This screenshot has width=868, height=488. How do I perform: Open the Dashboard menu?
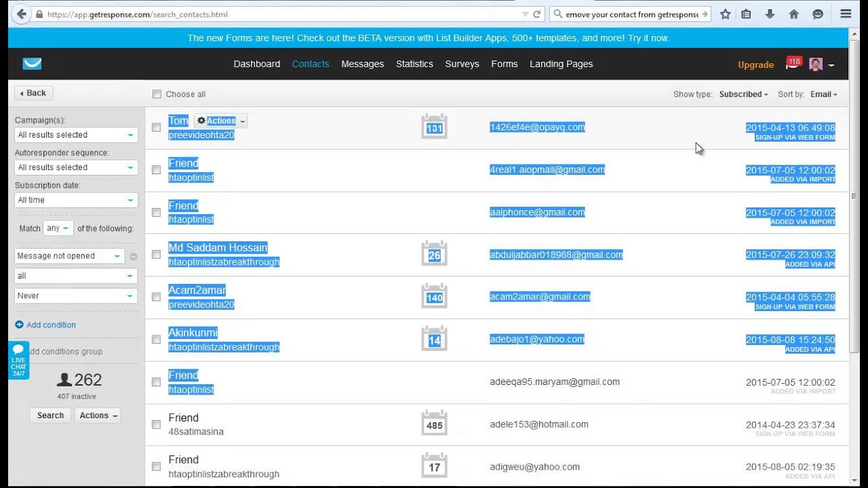pyautogui.click(x=257, y=64)
